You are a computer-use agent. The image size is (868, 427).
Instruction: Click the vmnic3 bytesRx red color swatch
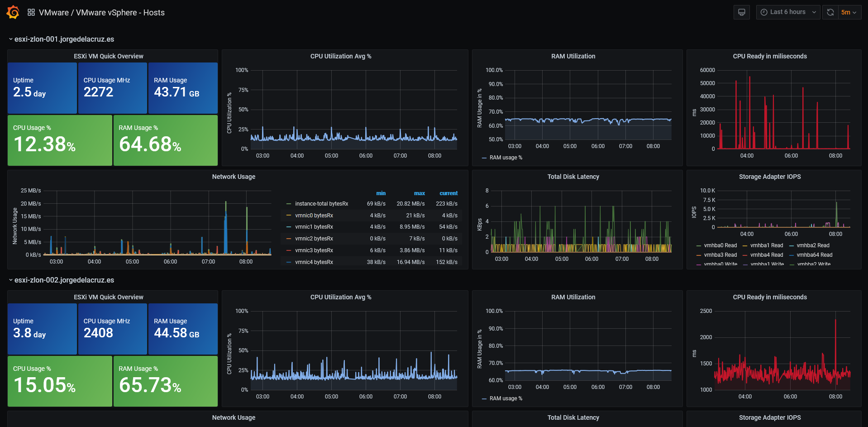[x=289, y=250]
